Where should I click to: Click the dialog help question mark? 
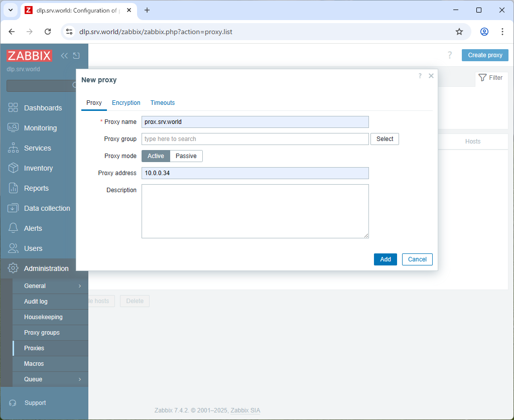[x=420, y=76]
